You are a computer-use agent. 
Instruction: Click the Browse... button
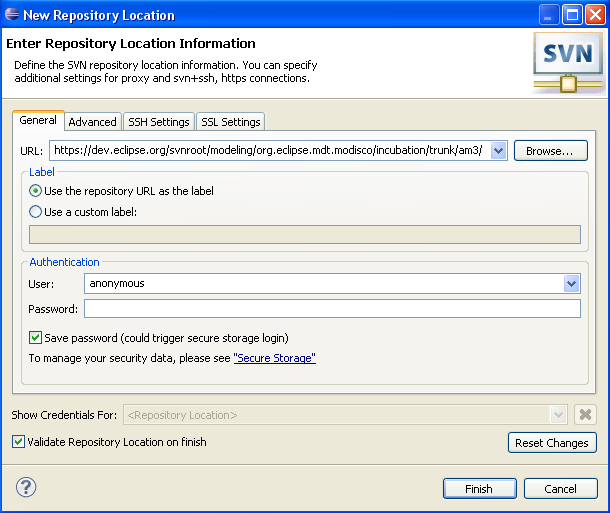click(x=550, y=151)
